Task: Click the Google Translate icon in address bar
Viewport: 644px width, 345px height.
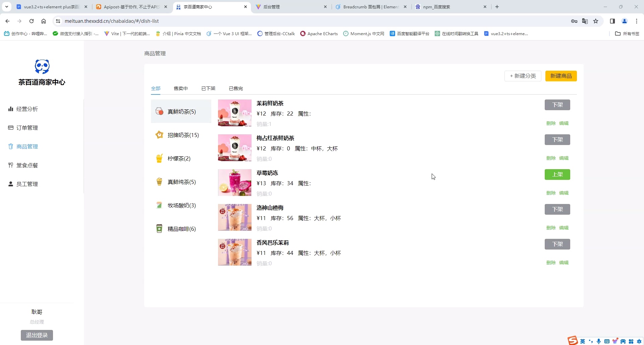Action: (585, 21)
